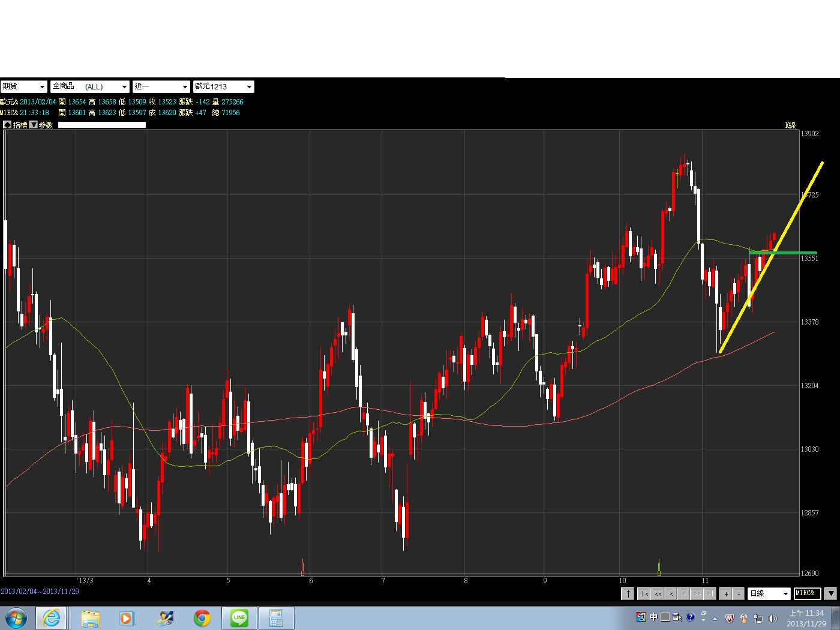The height and width of the screenshot is (630, 840).
Task: Click the 中 input method indicator
Action: pyautogui.click(x=653, y=617)
